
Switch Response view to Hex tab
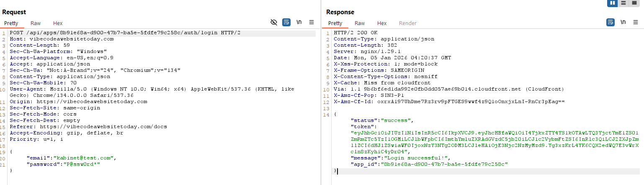click(x=382, y=23)
